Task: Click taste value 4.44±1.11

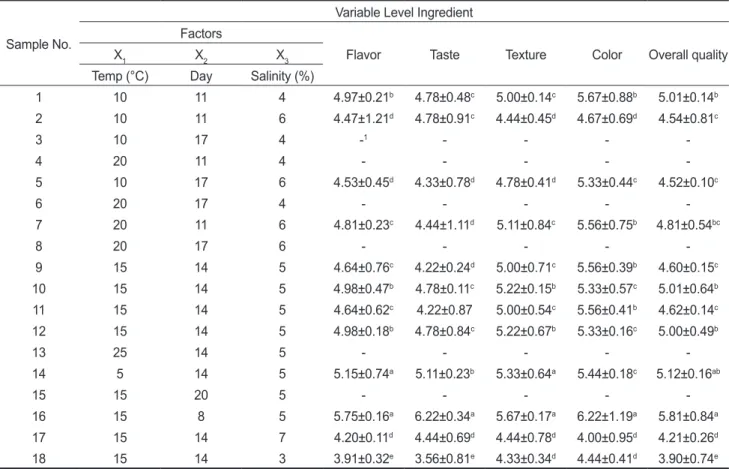Action: click(444, 225)
